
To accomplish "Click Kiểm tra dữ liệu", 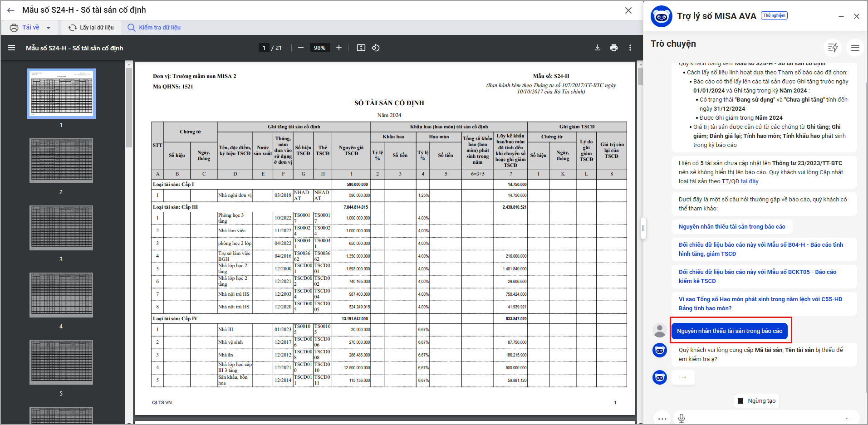I will click(154, 28).
